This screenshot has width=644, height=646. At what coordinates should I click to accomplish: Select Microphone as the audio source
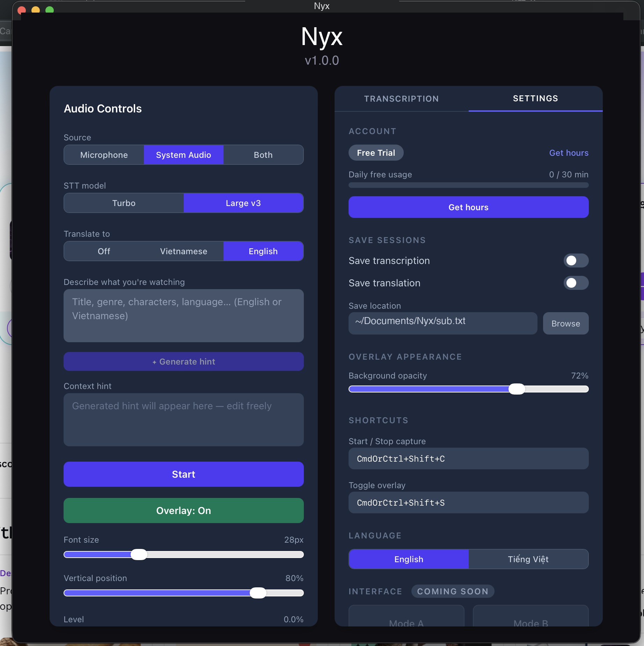click(x=103, y=155)
